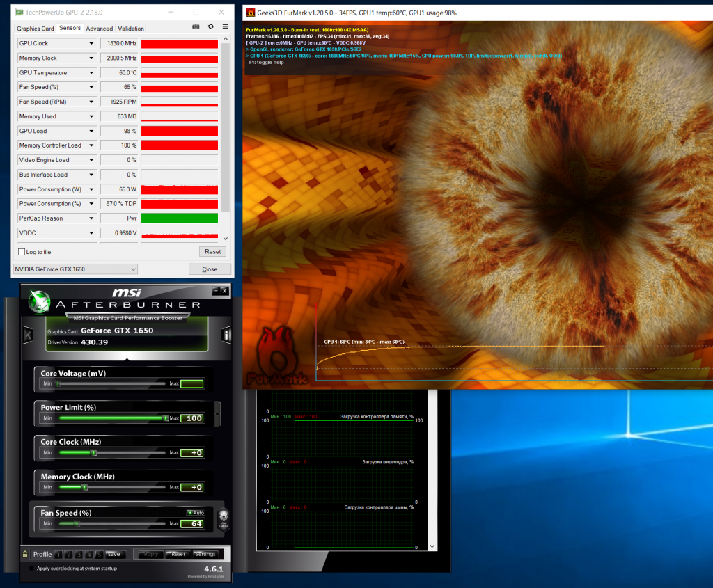713x588 pixels.
Task: Click the GPU-Z sensor list scroll-up arrow
Action: click(226, 40)
